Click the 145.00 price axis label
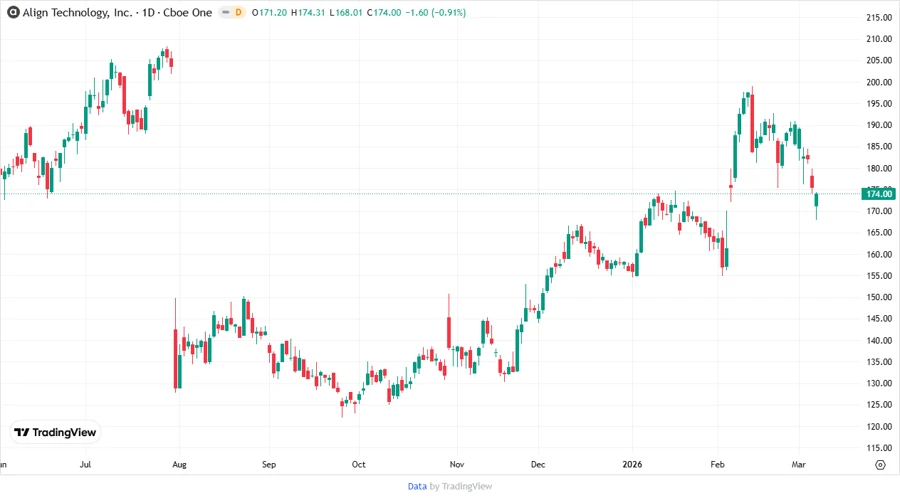This screenshot has height=498, width=900. (879, 318)
